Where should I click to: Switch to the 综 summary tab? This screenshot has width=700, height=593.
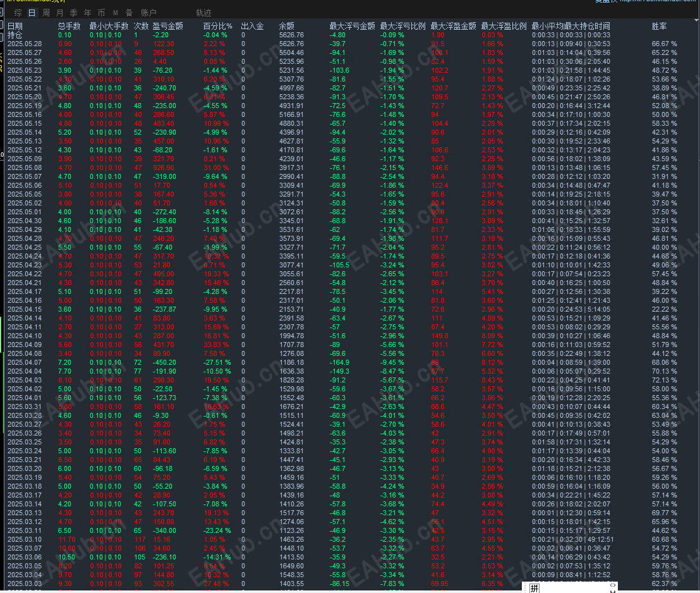[x=18, y=13]
